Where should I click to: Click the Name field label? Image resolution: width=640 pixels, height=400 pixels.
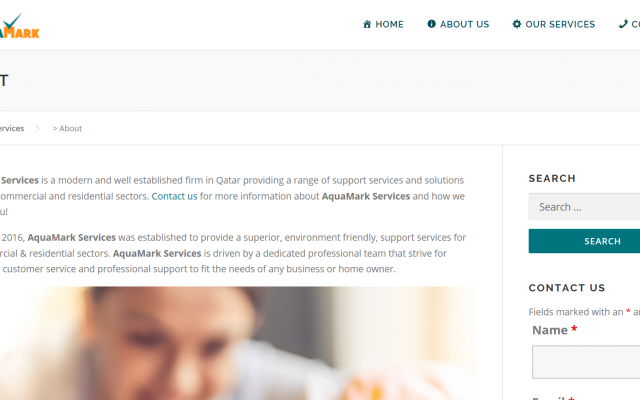(x=550, y=330)
